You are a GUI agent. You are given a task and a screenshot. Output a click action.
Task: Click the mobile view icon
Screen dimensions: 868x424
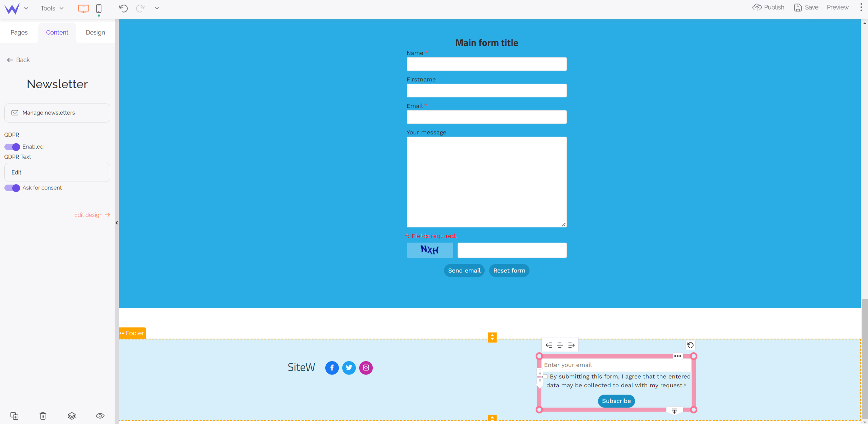pos(99,8)
